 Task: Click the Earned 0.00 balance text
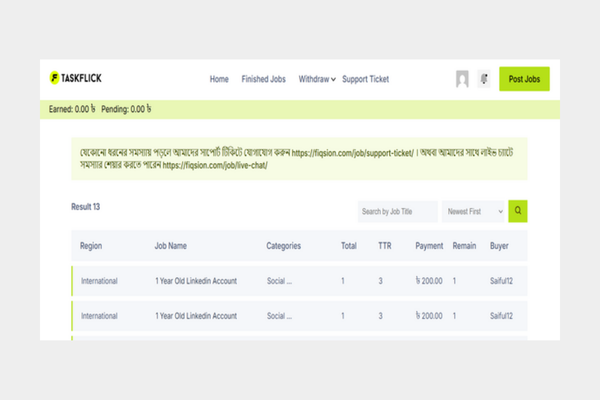click(x=72, y=109)
